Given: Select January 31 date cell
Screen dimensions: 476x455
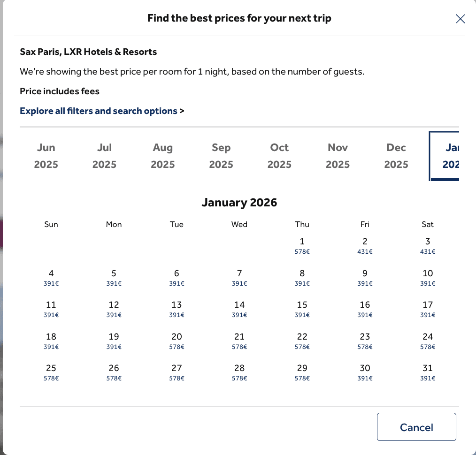Looking at the screenshot, I should [x=427, y=372].
